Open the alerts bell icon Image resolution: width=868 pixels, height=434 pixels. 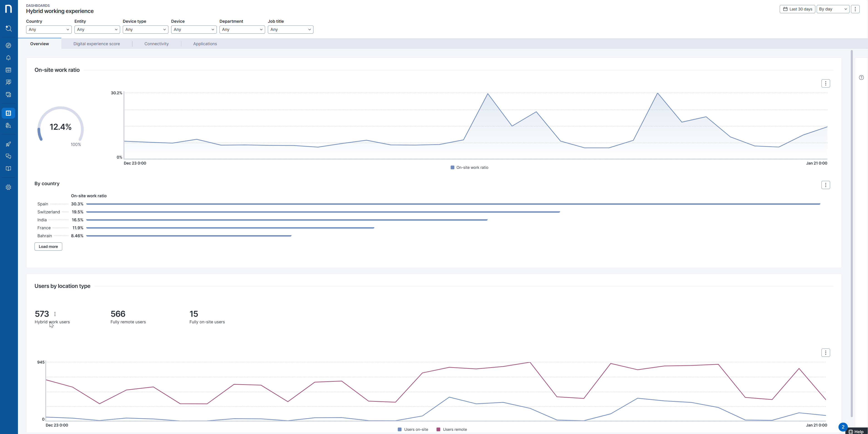point(9,58)
